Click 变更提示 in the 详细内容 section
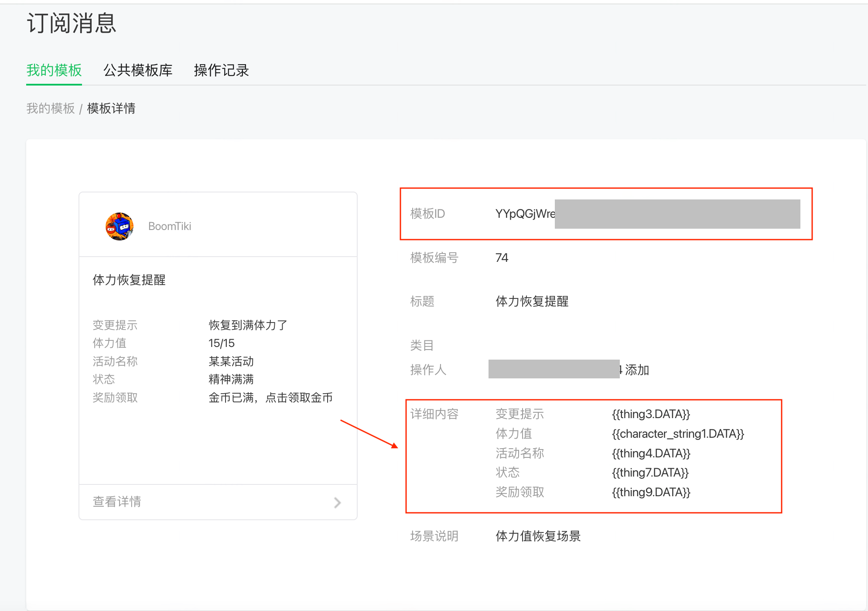868x611 pixels. coord(520,414)
